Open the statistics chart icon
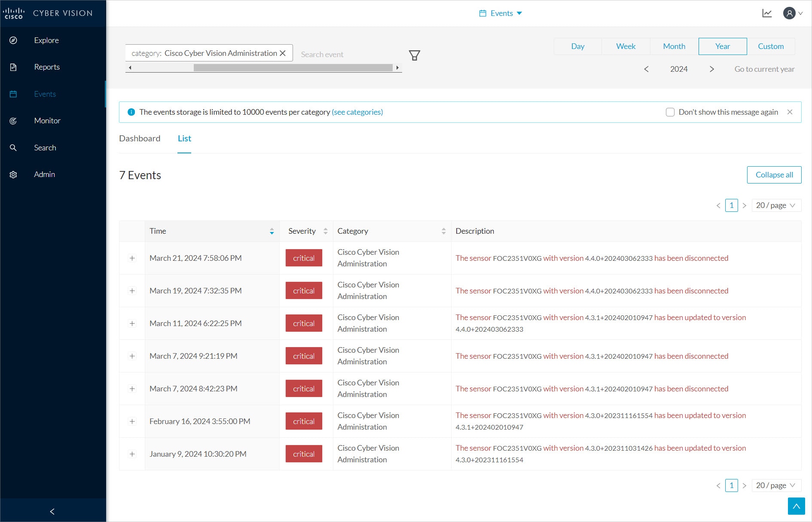The height and width of the screenshot is (522, 812). point(767,13)
